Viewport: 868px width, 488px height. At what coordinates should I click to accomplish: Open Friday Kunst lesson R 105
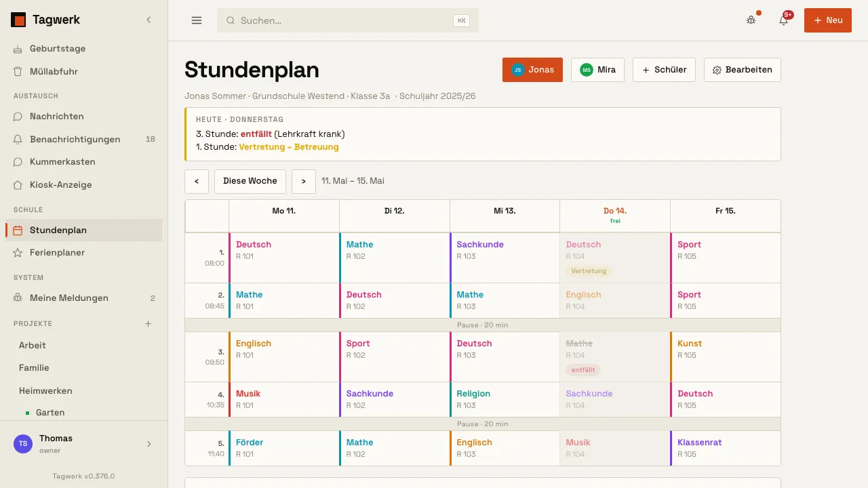tap(726, 357)
